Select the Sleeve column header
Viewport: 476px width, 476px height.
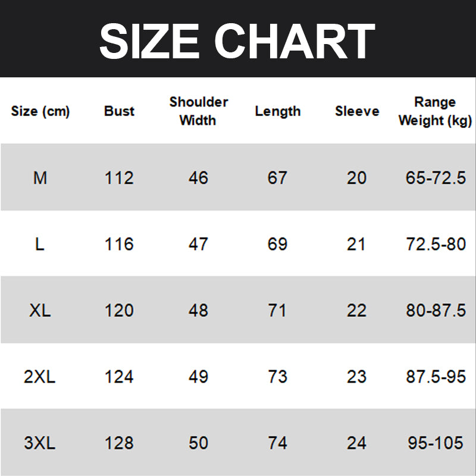coord(357,111)
